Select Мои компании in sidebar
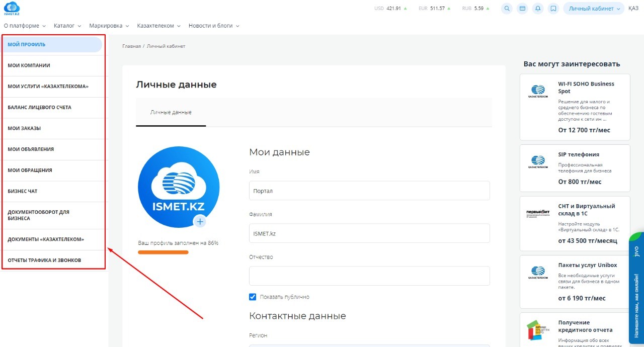 29,65
